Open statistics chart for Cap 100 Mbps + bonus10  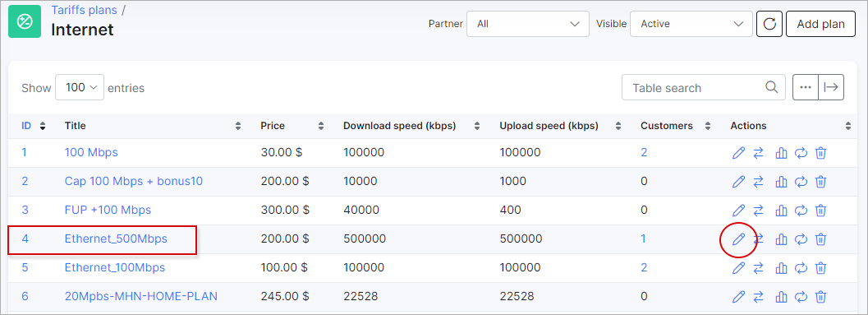(781, 181)
